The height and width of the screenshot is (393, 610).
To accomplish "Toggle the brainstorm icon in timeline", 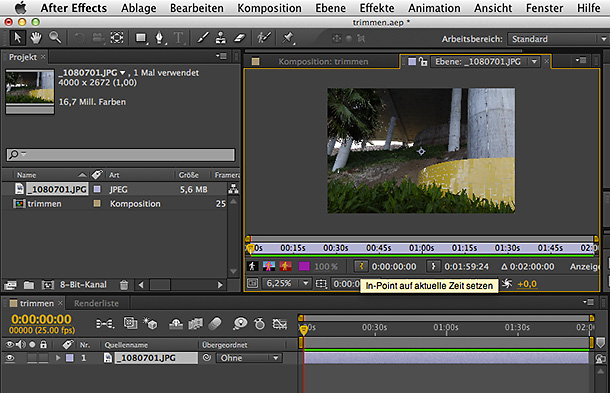I will pos(240,323).
